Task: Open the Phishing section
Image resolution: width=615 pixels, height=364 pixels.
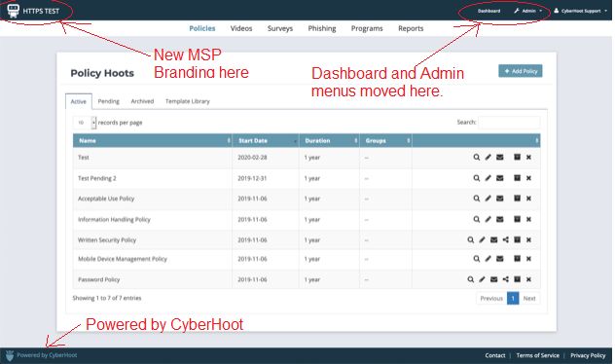Action: [322, 28]
